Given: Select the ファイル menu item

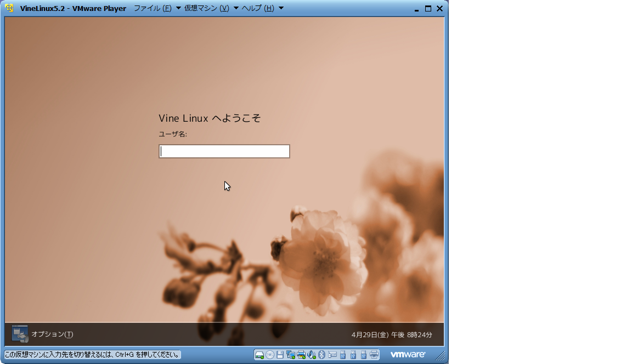Looking at the screenshot, I should click(152, 8).
